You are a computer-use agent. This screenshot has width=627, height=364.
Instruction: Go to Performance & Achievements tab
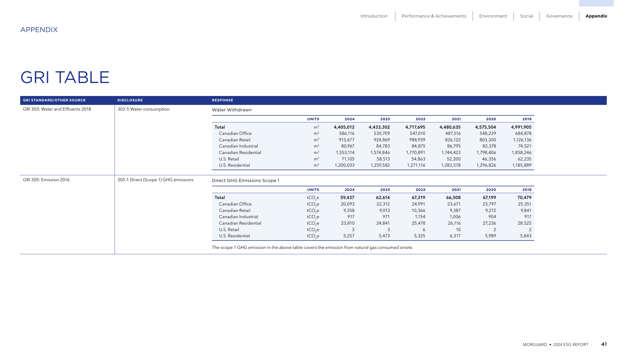pos(434,16)
